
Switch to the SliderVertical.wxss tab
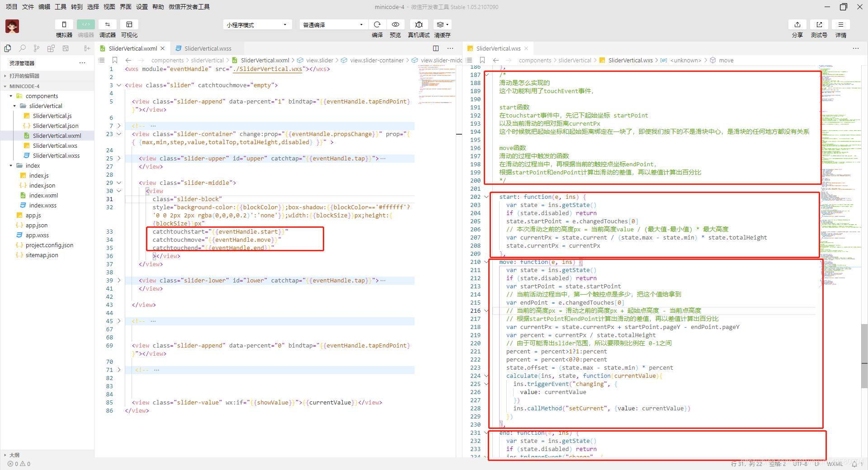point(207,48)
